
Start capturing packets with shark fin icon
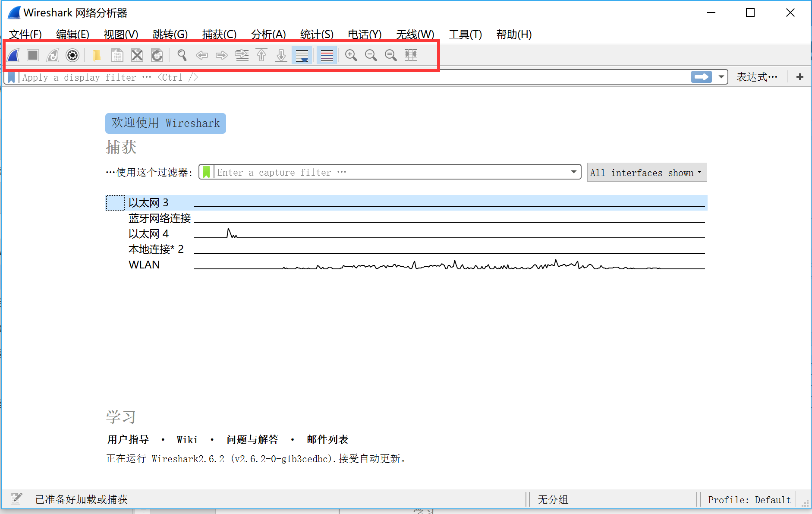point(13,55)
